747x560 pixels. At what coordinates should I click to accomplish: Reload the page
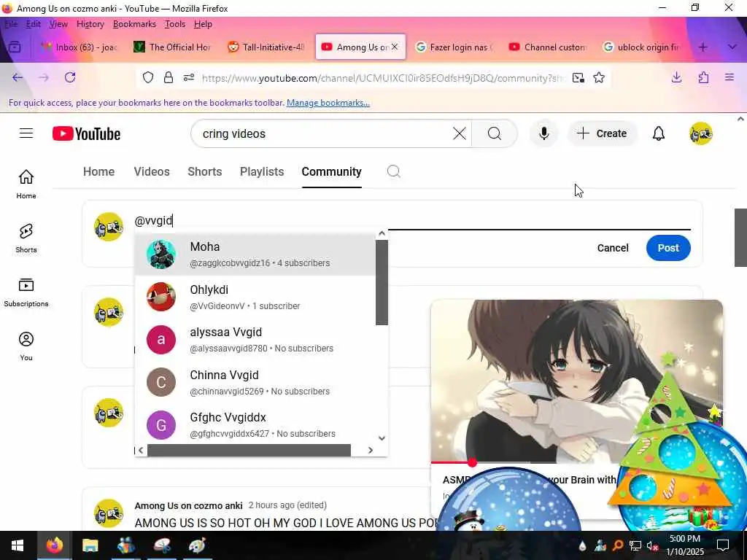(70, 77)
